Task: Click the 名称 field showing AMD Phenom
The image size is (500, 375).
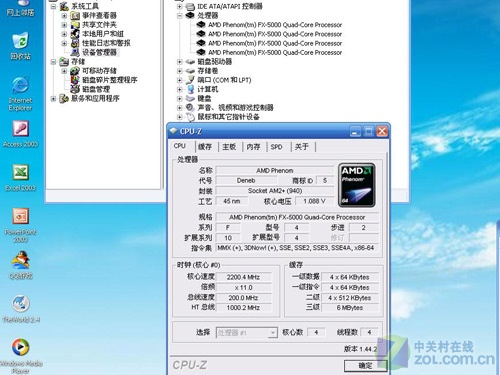Action: 275,171
